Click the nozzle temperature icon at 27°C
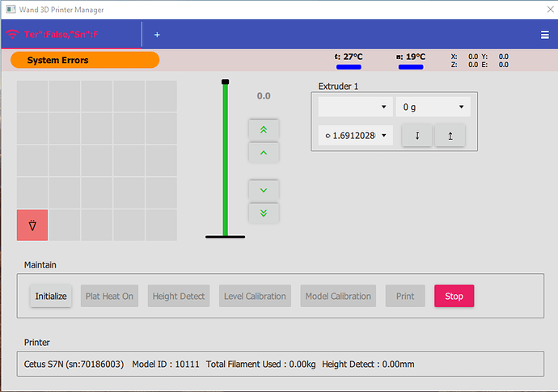Viewport: 558px width, 392px height. point(337,57)
